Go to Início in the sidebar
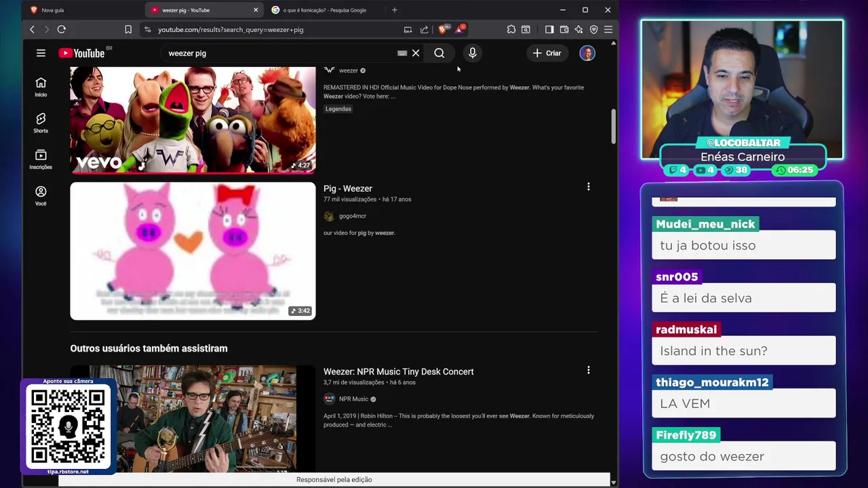This screenshot has height=488, width=868. tap(41, 86)
